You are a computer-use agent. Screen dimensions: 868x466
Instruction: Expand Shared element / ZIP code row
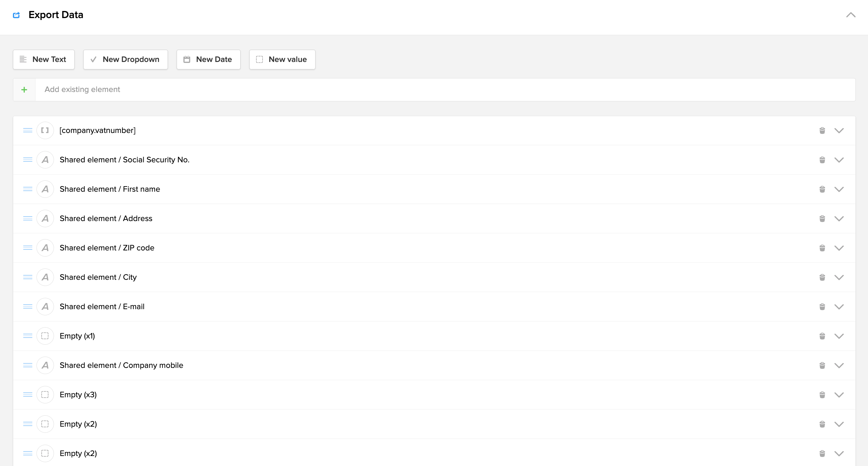point(839,248)
